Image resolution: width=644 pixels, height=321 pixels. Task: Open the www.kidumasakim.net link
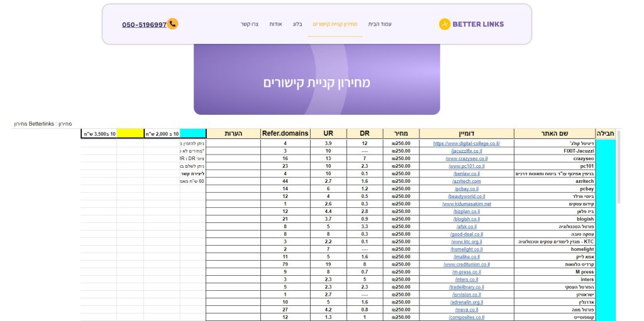(467, 204)
